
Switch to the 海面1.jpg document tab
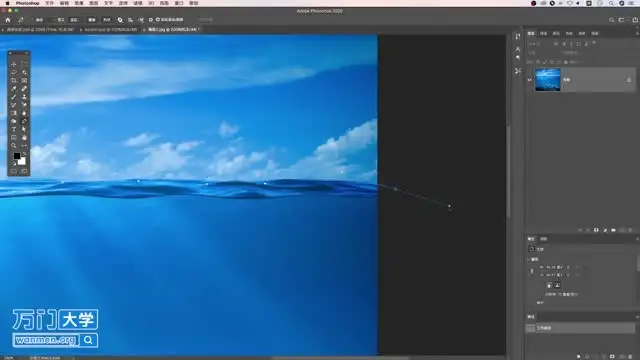(172, 29)
